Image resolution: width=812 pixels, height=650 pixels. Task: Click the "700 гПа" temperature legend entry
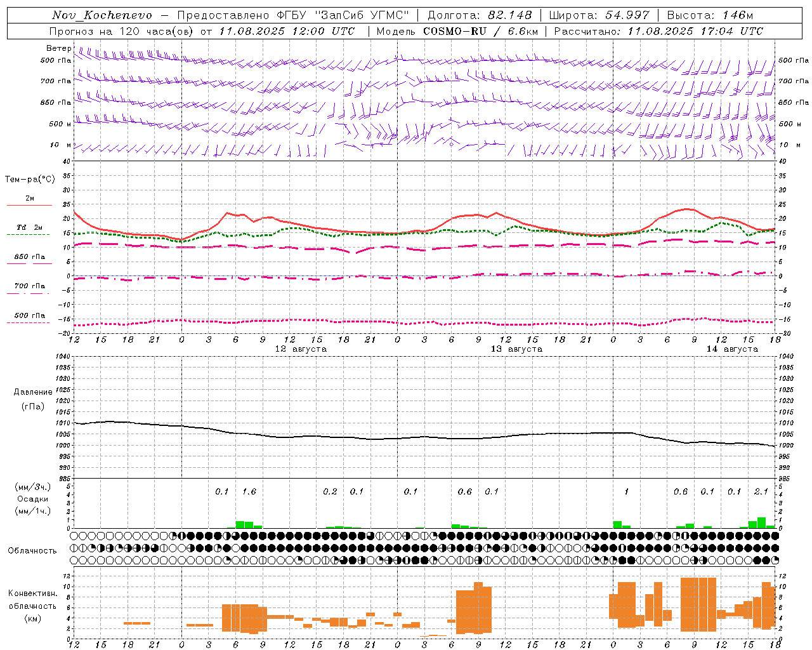tap(30, 286)
